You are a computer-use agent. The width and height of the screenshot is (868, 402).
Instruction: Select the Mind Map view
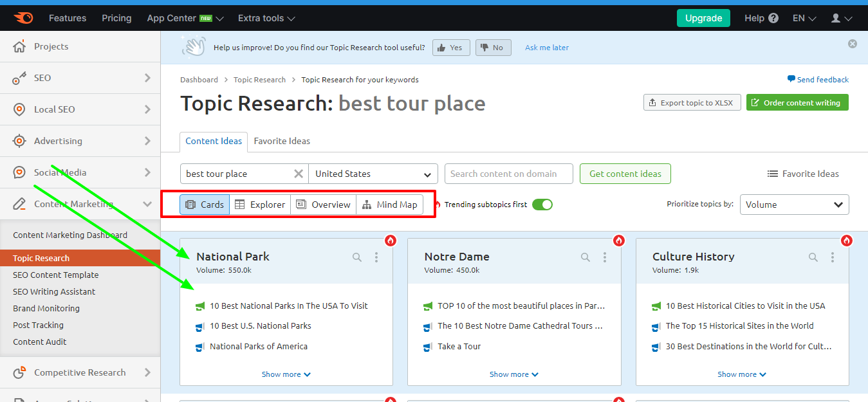pos(390,205)
